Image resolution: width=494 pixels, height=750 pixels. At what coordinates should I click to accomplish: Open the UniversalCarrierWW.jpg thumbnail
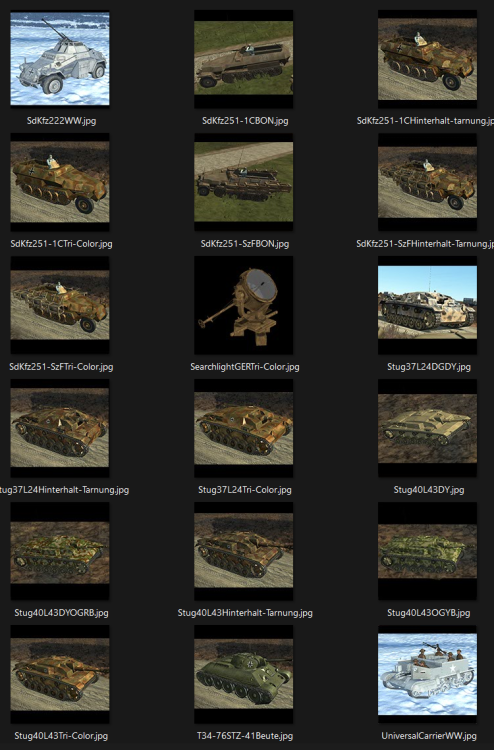click(x=427, y=674)
